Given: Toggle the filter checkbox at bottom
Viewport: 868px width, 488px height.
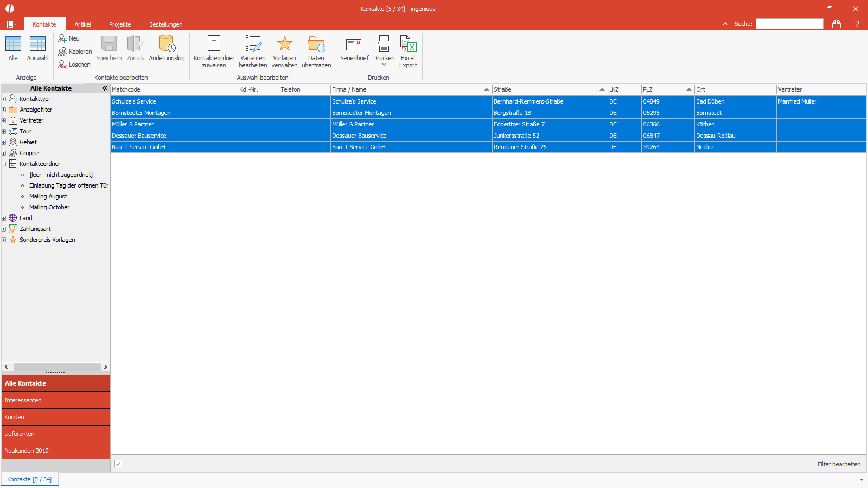Looking at the screenshot, I should 118,464.
